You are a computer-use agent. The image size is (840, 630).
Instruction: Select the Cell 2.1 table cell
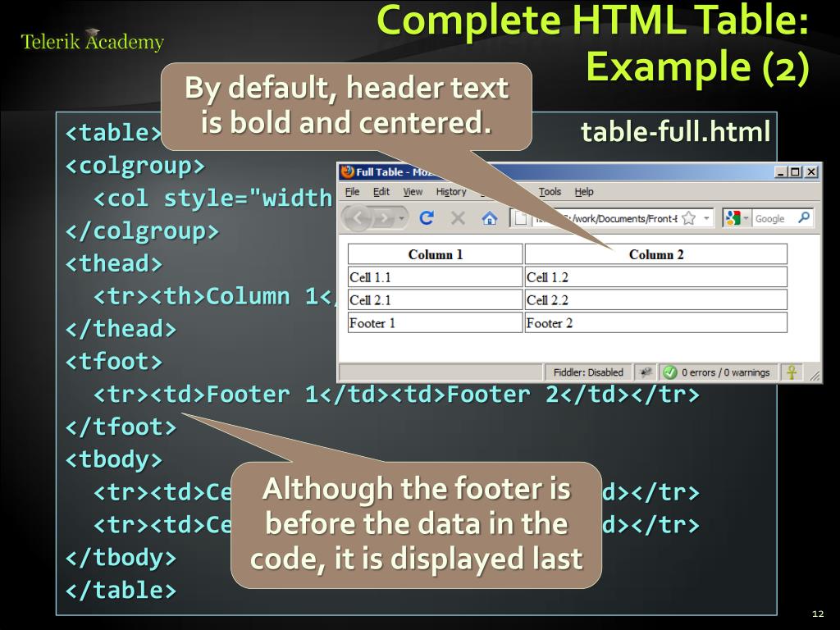point(436,300)
